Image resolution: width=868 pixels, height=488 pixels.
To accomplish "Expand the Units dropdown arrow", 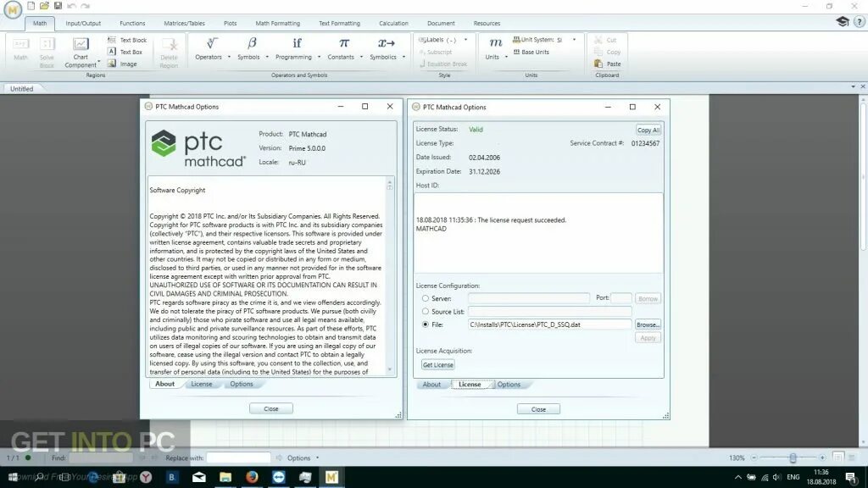I will coord(506,57).
